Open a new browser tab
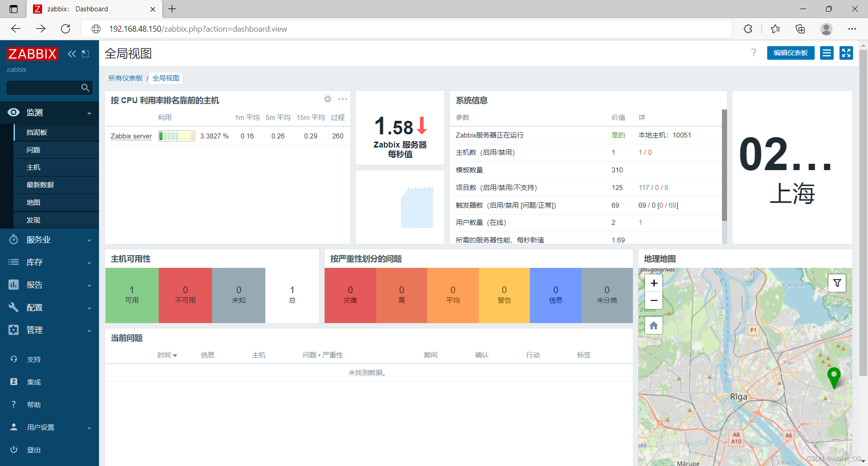This screenshot has width=868, height=466. pos(172,9)
